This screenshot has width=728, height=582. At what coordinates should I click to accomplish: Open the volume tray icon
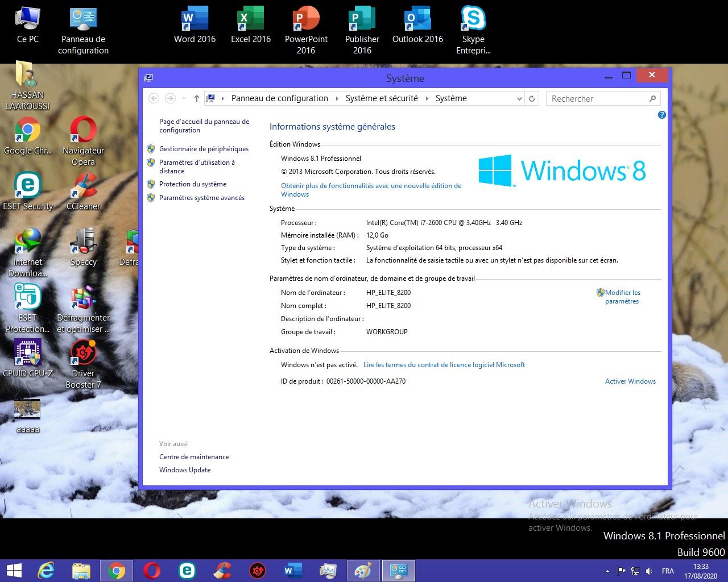coord(649,571)
